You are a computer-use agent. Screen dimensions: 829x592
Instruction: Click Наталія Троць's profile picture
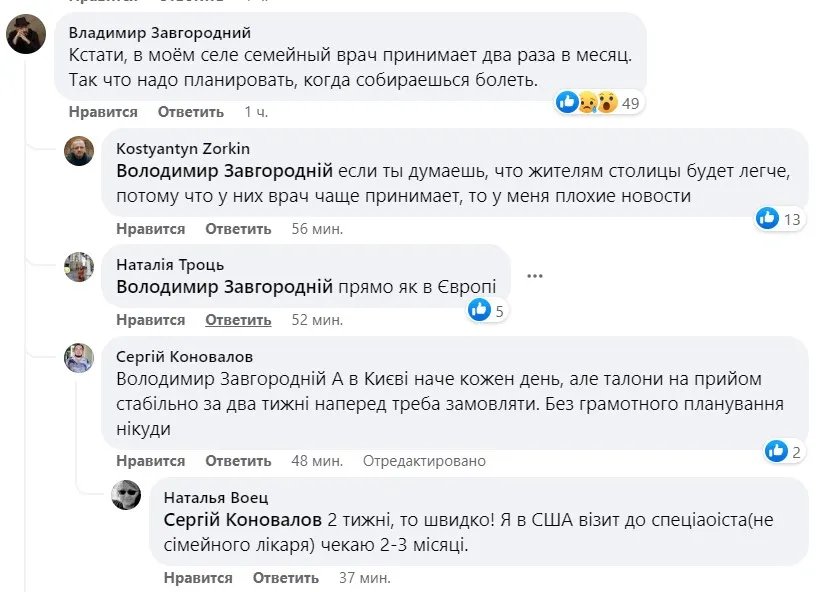click(79, 266)
